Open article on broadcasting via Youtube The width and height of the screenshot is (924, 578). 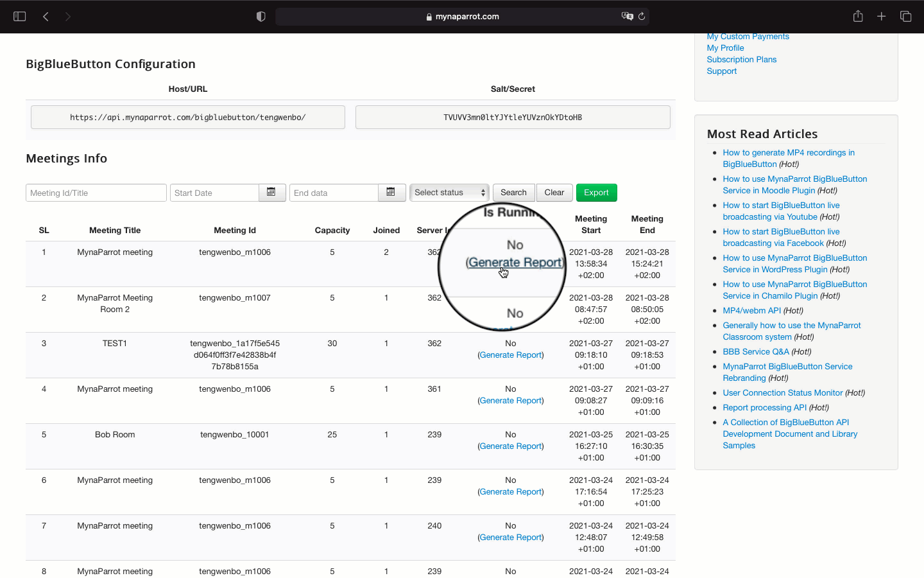pos(781,211)
